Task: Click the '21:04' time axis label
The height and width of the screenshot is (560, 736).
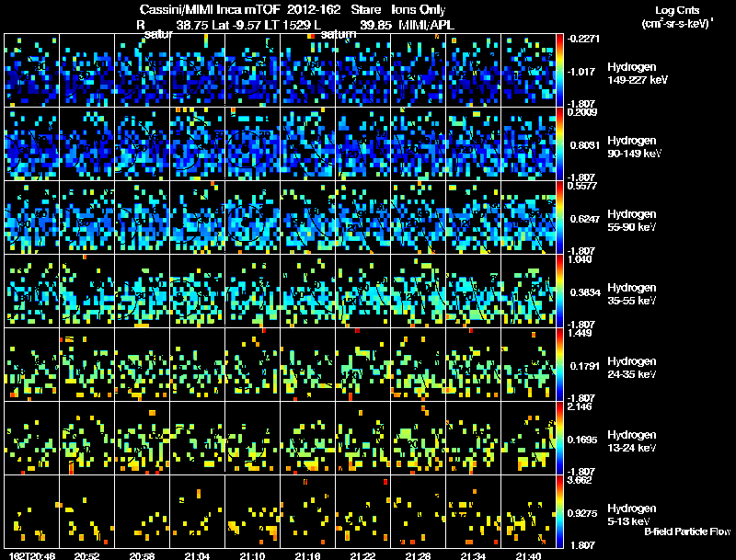Action: click(x=197, y=556)
